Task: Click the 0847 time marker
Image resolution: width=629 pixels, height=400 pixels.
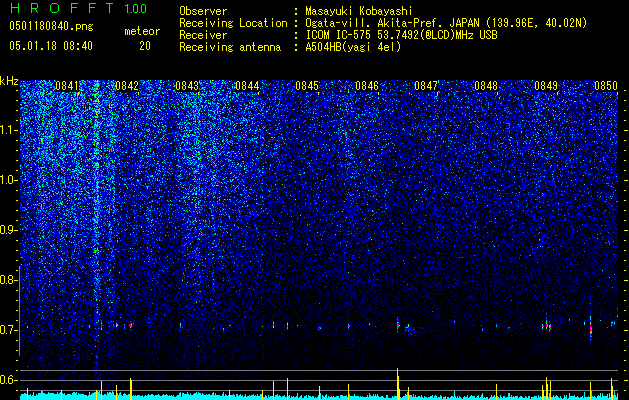Action: coord(426,86)
